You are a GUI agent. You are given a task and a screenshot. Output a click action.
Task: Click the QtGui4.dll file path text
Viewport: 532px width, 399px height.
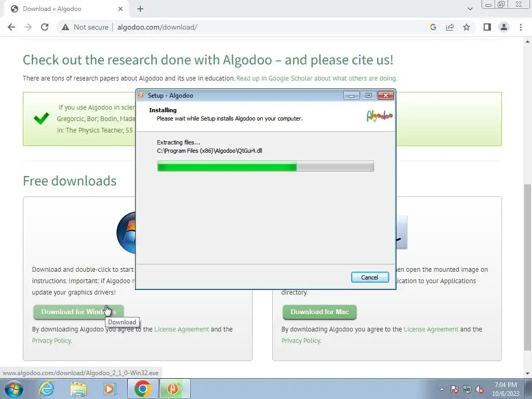pos(209,151)
